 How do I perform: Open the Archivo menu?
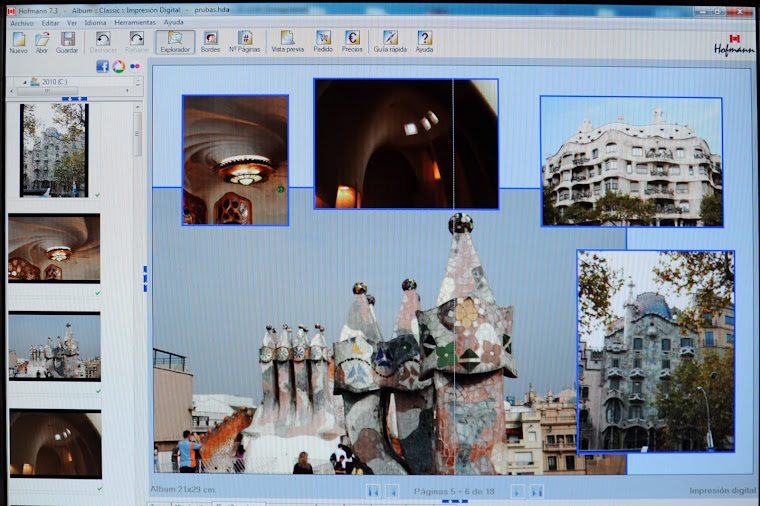[x=22, y=23]
